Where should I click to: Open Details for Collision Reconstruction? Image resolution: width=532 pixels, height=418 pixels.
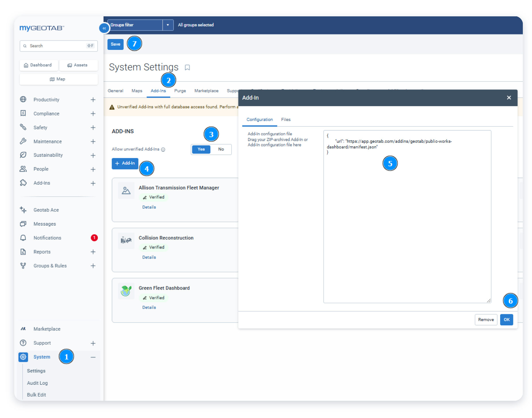[149, 257]
